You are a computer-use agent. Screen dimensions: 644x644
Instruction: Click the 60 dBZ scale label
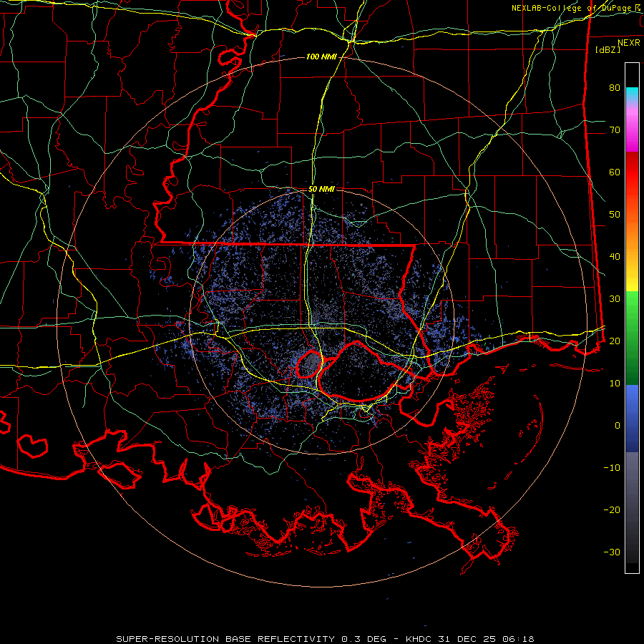point(615,172)
